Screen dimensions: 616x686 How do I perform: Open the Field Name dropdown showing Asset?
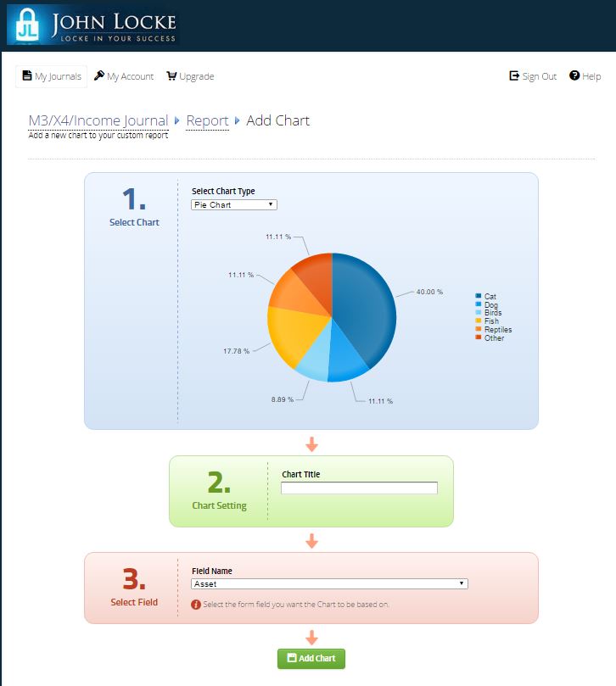click(329, 583)
